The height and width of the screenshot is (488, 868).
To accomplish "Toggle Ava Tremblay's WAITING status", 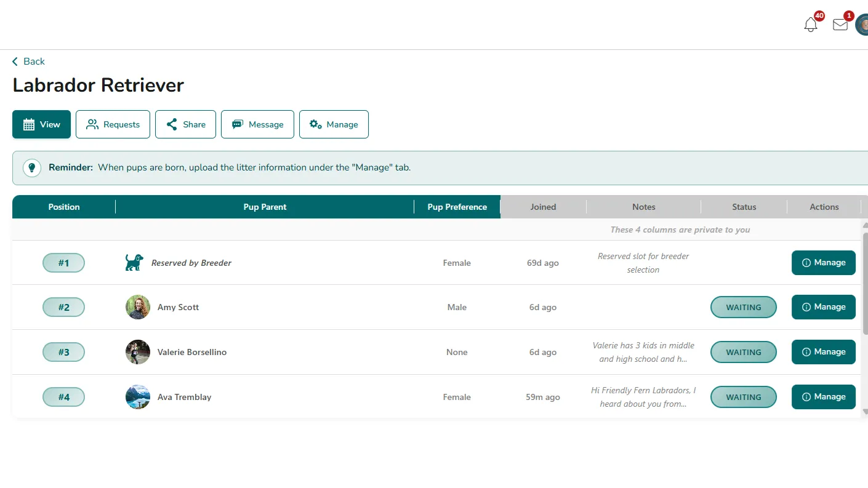I will 743,397.
